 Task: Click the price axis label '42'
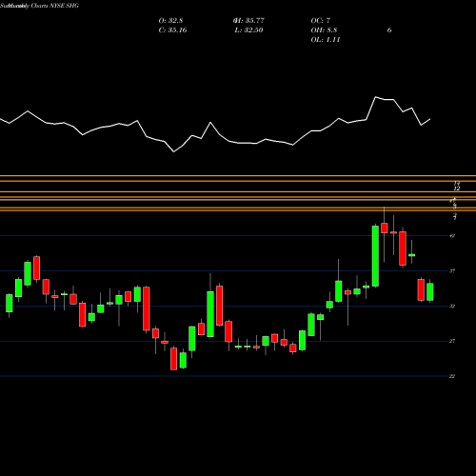(452, 236)
